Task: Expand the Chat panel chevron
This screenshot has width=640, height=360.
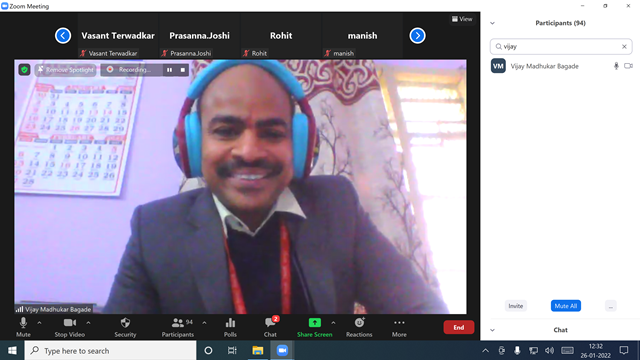Action: (x=493, y=330)
